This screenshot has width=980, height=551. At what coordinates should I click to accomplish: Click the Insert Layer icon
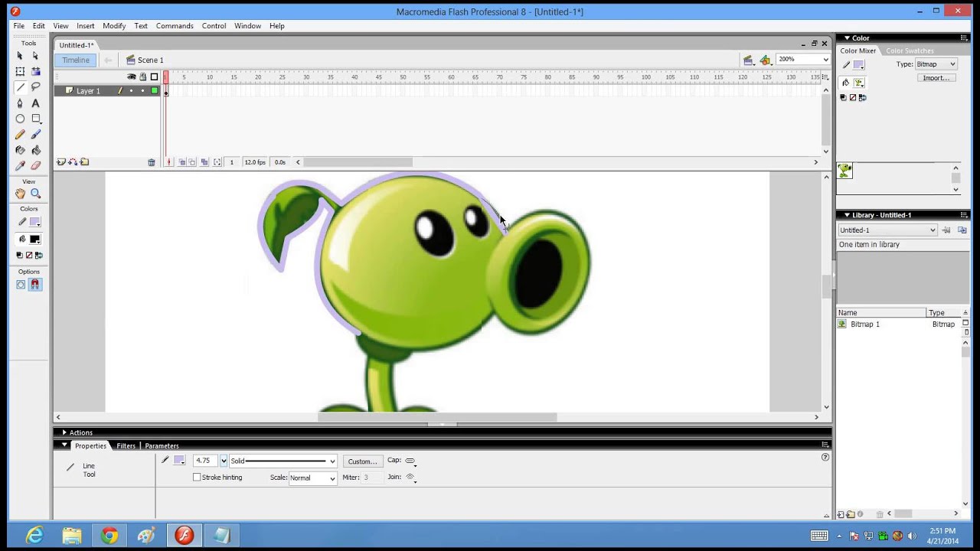pos(61,162)
